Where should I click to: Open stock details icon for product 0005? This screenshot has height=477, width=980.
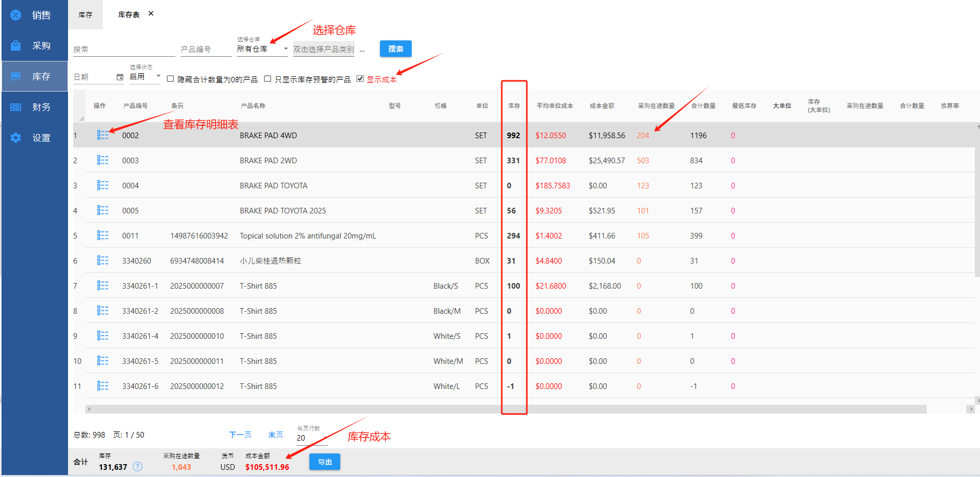pyautogui.click(x=103, y=210)
